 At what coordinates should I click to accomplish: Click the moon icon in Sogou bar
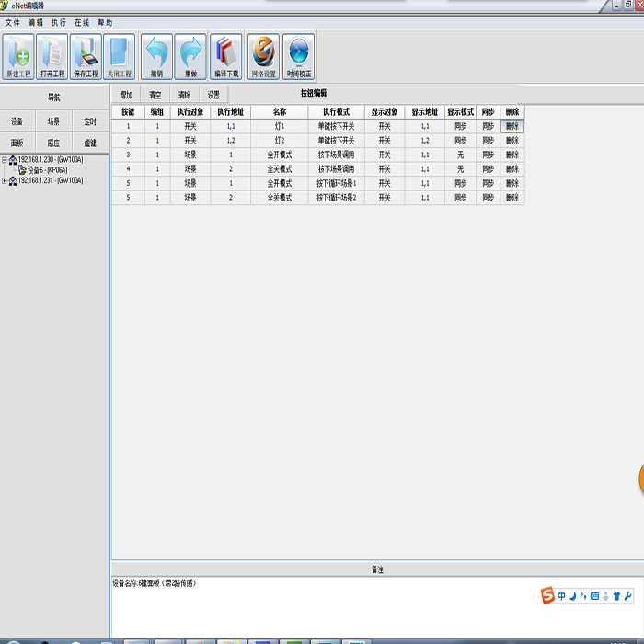tap(573, 596)
